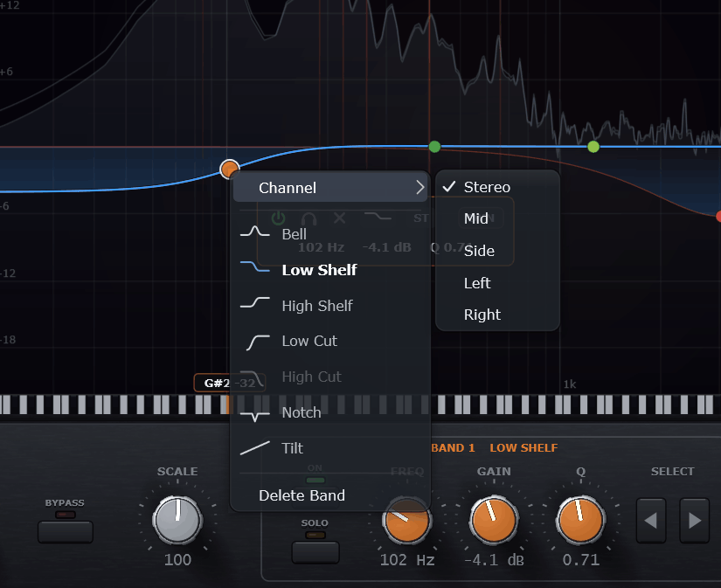Choose Right channel mode
Image resolution: width=721 pixels, height=588 pixels.
(x=497, y=315)
